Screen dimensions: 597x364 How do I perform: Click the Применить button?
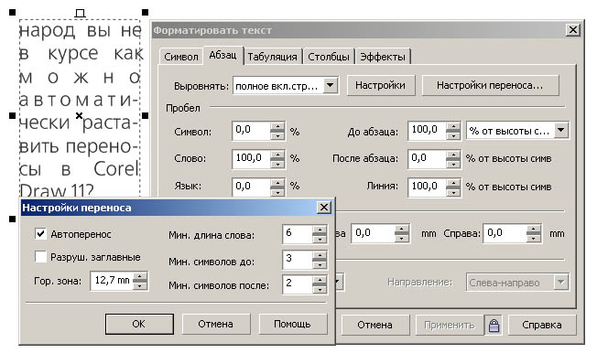(x=450, y=325)
